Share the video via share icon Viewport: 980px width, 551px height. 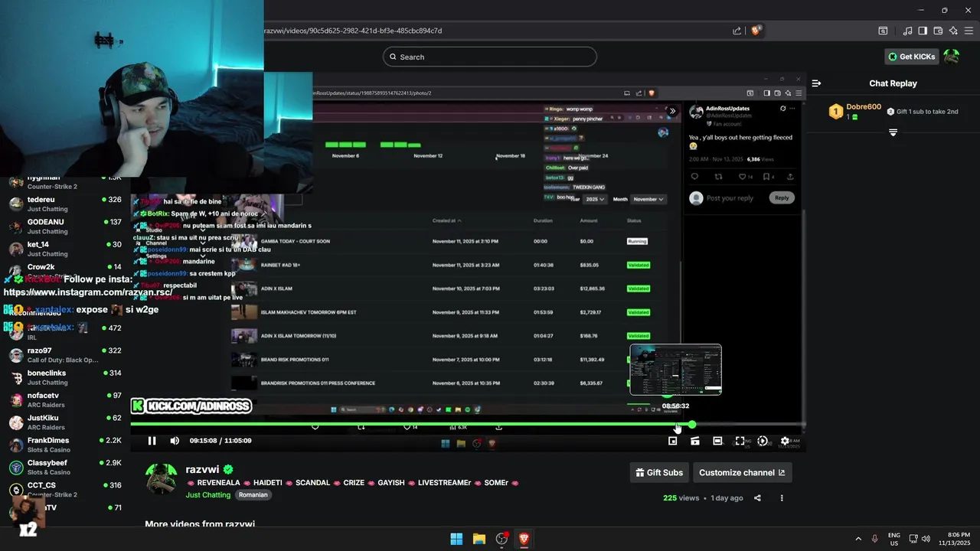(x=757, y=498)
